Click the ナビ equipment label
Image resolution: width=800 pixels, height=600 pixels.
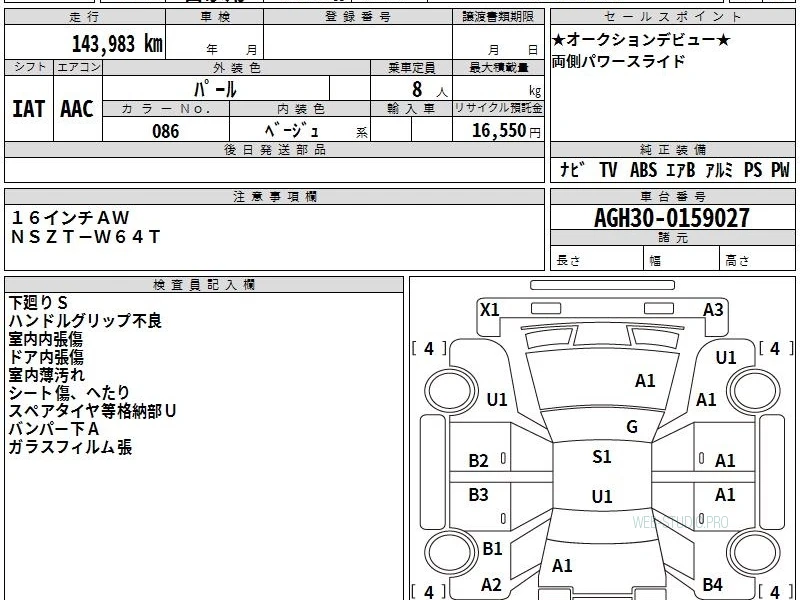coord(572,169)
